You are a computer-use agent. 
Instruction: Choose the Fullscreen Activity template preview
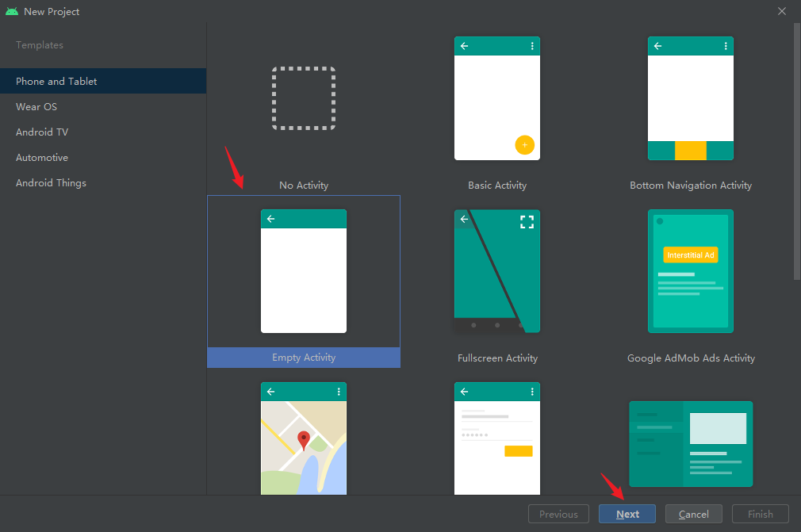pyautogui.click(x=497, y=271)
